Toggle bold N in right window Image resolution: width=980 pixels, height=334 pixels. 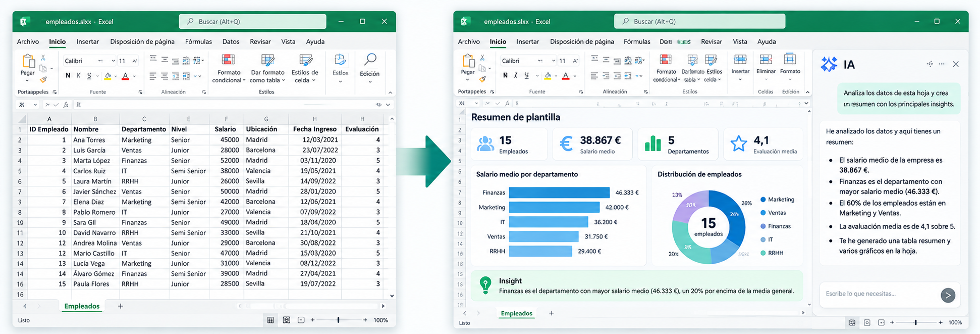click(x=505, y=75)
